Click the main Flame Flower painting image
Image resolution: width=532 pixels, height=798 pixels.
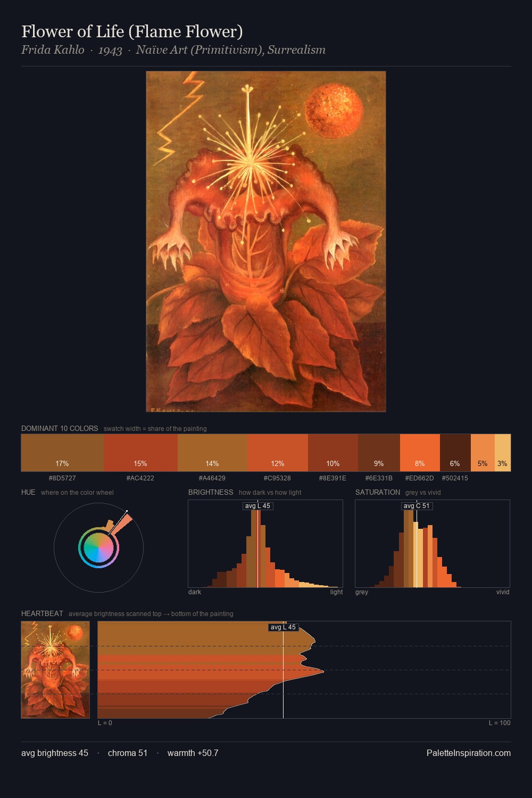pos(266,242)
